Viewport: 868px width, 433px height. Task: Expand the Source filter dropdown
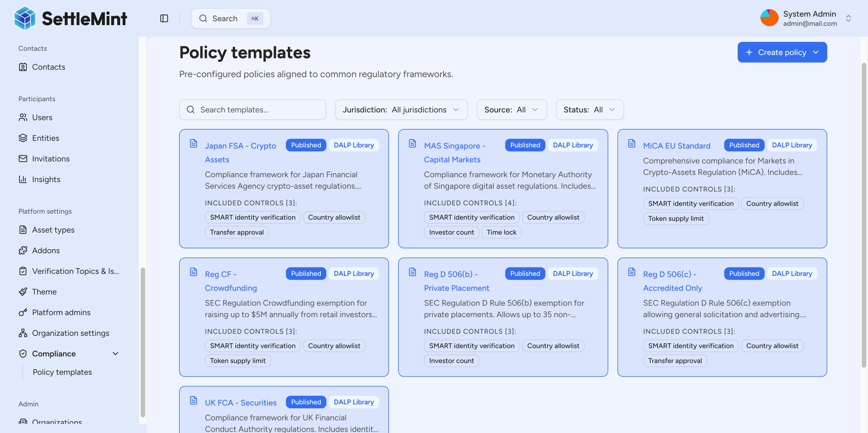click(x=512, y=110)
